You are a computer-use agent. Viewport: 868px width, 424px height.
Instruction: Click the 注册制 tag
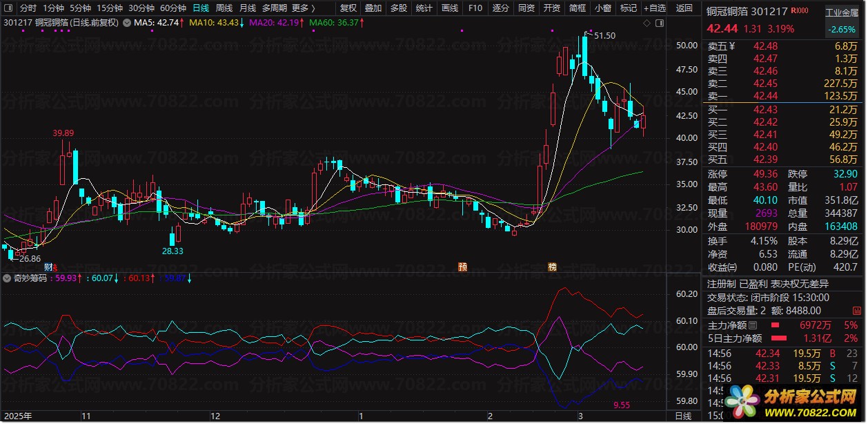coord(721,284)
